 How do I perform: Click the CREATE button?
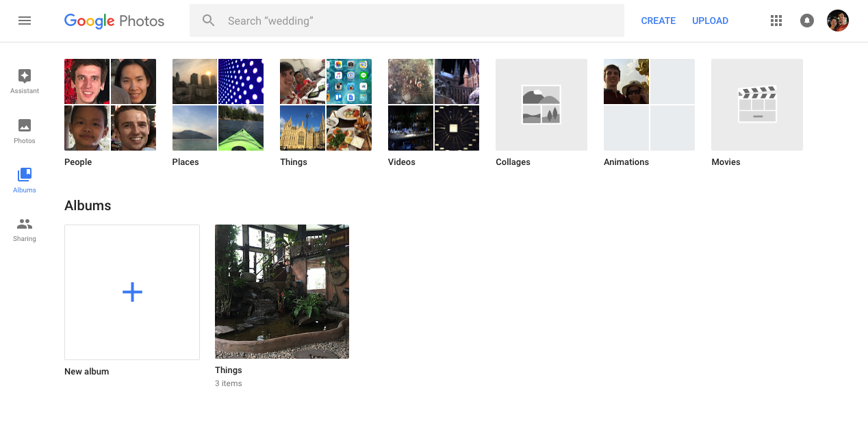pyautogui.click(x=659, y=21)
